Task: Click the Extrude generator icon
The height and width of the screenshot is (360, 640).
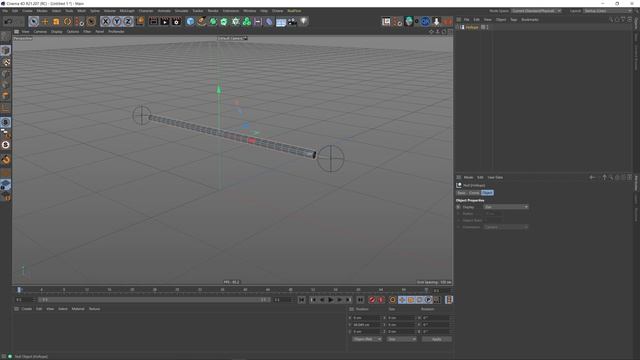Action: pyautogui.click(x=224, y=21)
